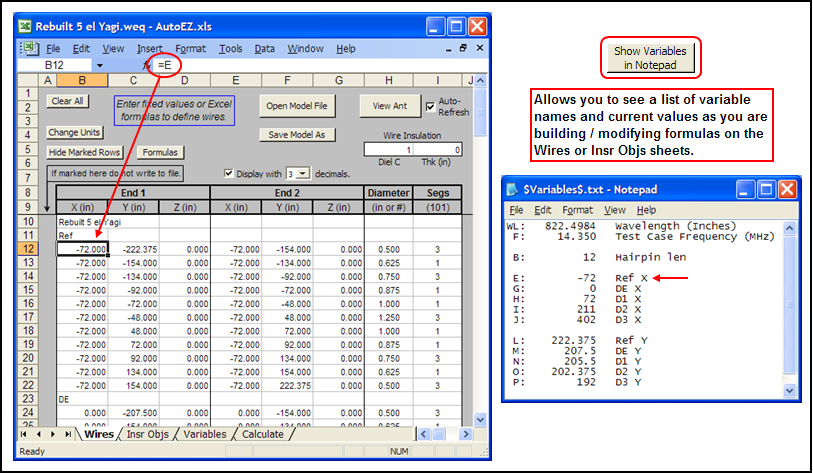Uncheck the Display with decimals checkbox
The width and height of the screenshot is (813, 473).
click(x=229, y=173)
